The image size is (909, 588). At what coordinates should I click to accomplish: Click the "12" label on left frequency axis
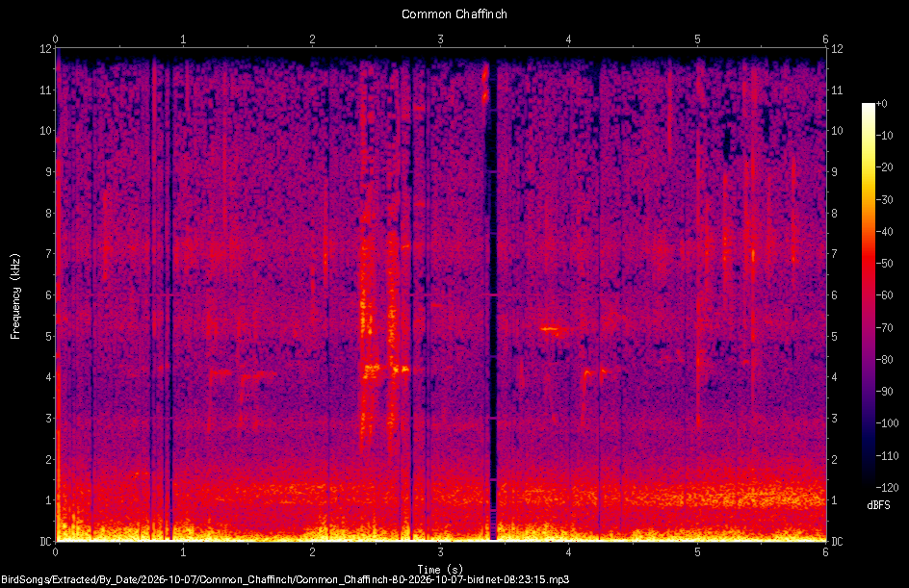(45, 49)
